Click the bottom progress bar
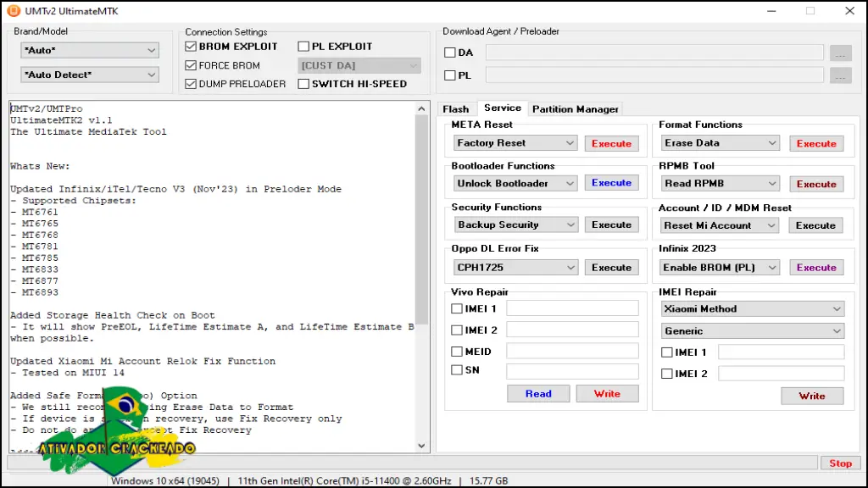868x488 pixels. (x=413, y=463)
